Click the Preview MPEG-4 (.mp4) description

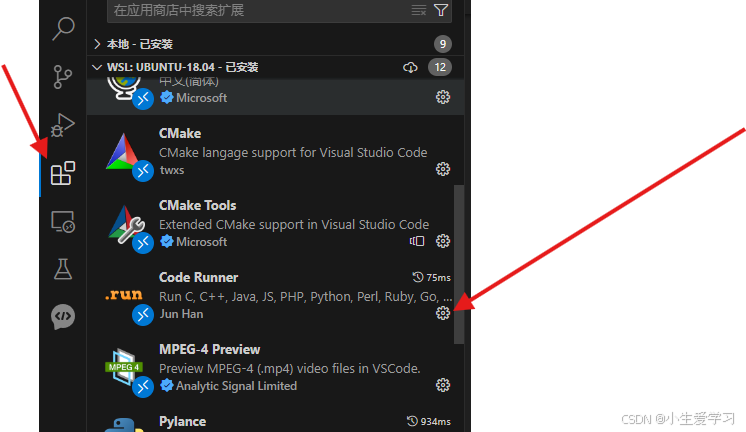point(290,369)
